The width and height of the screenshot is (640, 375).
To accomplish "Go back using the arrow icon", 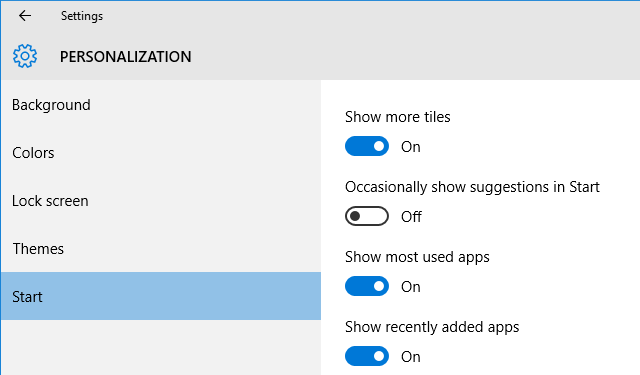I will (25, 16).
